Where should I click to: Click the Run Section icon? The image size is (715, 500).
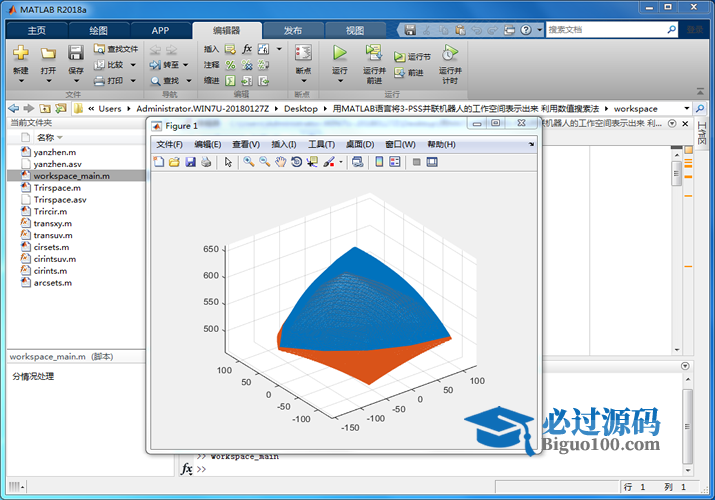point(399,57)
